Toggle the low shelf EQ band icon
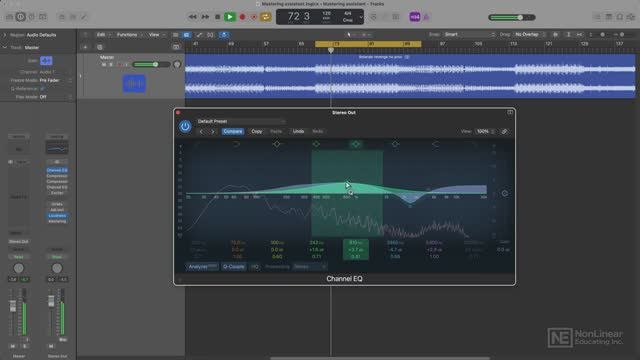The image size is (640, 360). click(236, 144)
